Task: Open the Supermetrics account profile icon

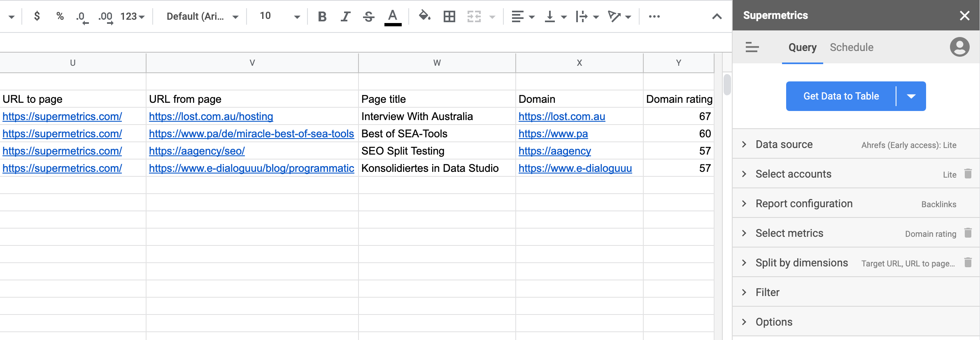Action: (x=960, y=47)
